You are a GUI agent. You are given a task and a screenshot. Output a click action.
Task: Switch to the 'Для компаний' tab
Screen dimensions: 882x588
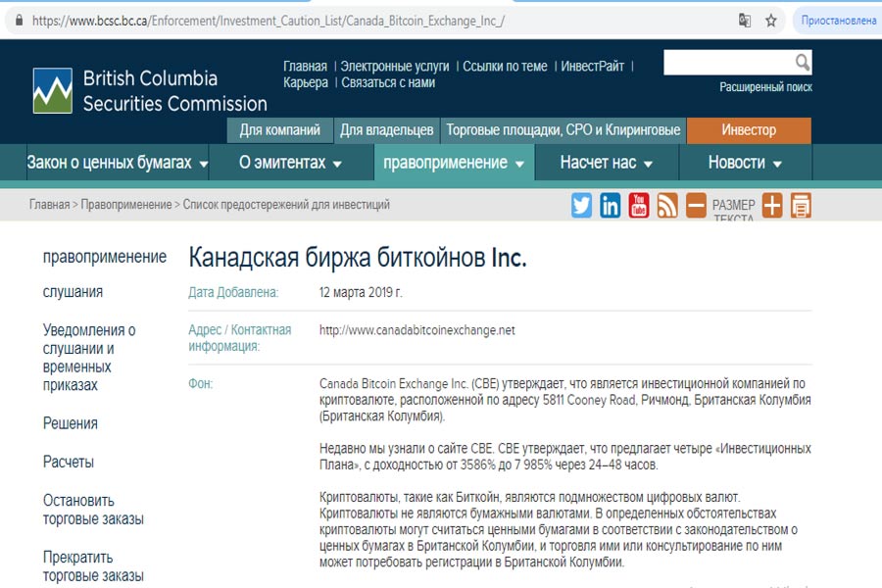coord(280,130)
